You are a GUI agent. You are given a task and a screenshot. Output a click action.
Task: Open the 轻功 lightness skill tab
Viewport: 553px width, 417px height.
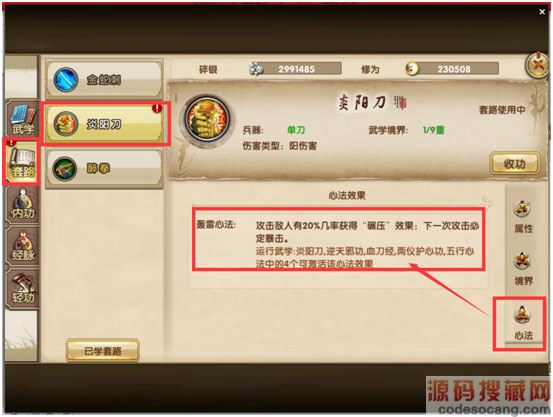point(23,288)
